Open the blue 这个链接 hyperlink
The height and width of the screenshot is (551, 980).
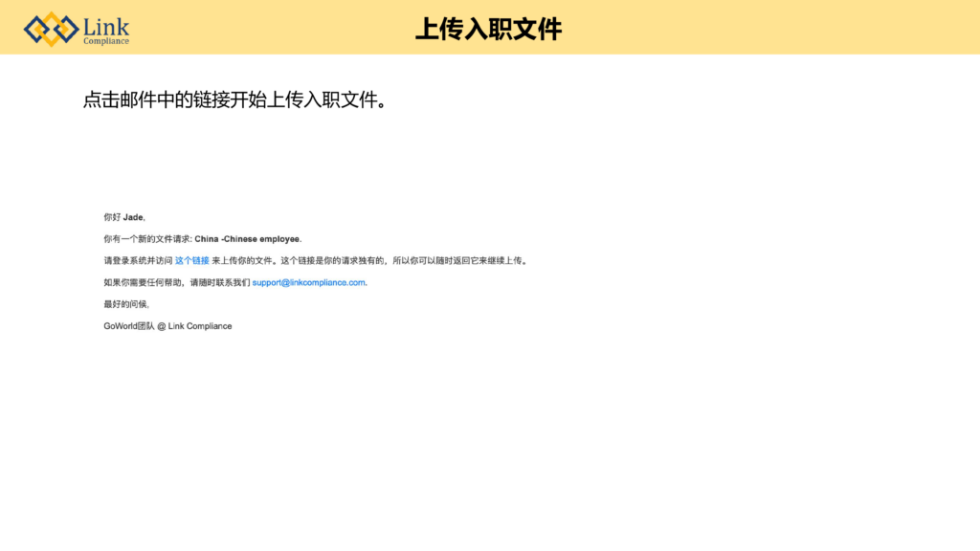pos(191,260)
